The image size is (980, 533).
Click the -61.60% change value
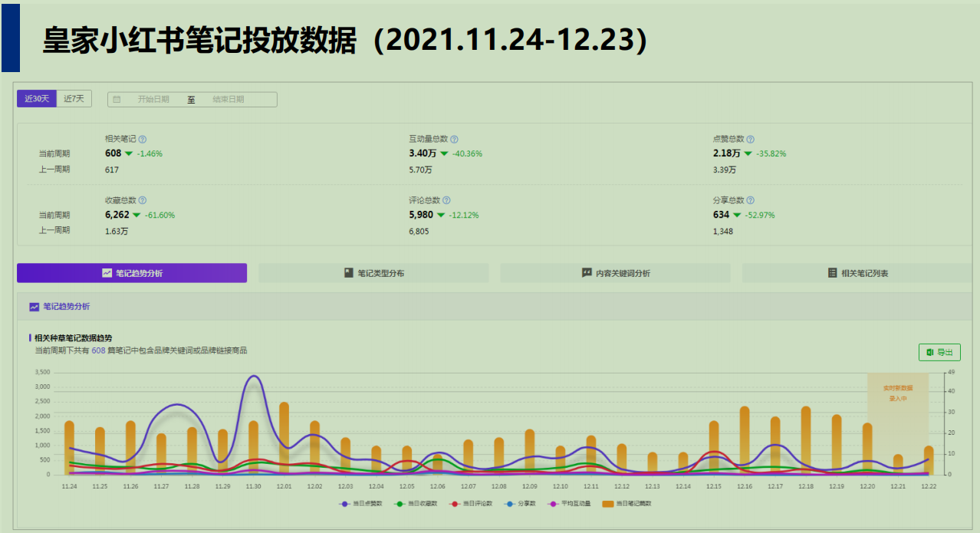[x=159, y=216]
